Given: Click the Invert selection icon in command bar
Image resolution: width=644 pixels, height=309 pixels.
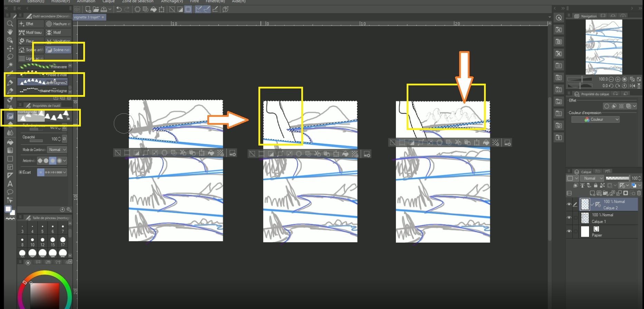Looking at the screenshot, I should pos(180,9).
